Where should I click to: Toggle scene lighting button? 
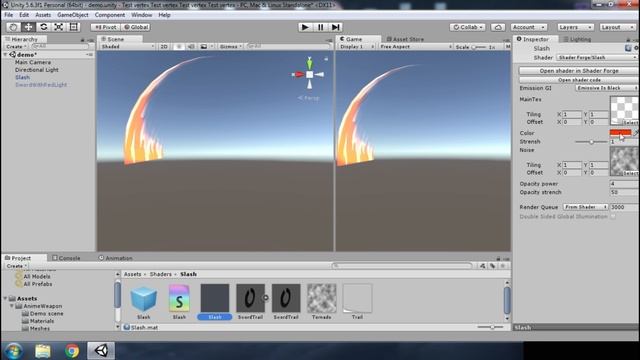coord(179,47)
